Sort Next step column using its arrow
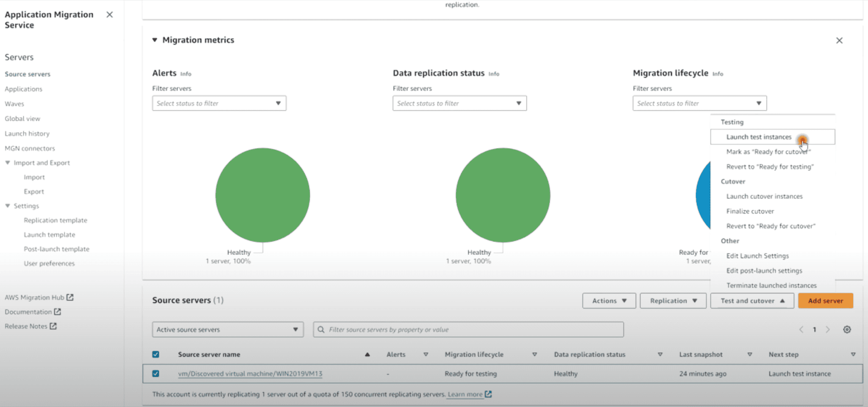Screen dimensions: 868x407 click(853, 354)
